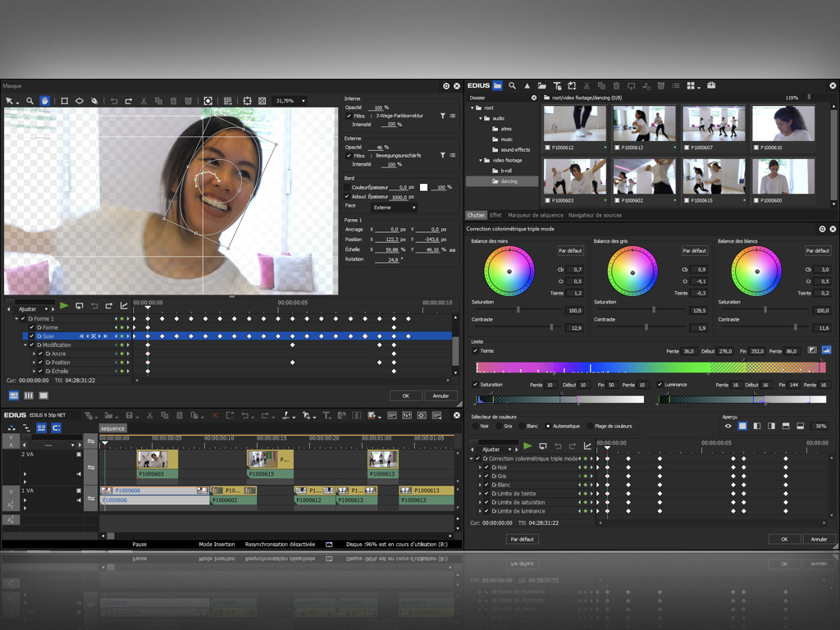
Task: Open the toolbox icon in the bin toolbar
Action: coord(711,85)
